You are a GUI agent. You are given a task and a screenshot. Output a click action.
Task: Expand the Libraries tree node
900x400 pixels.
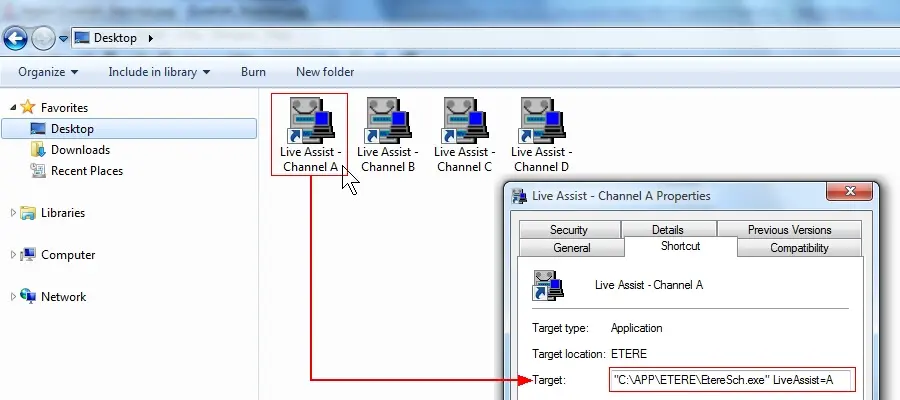click(x=13, y=213)
